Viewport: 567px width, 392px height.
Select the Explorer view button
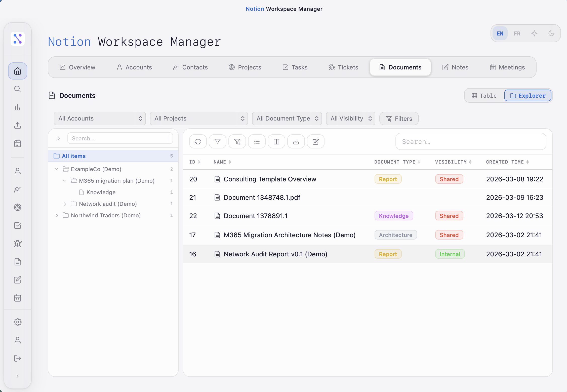(x=528, y=95)
